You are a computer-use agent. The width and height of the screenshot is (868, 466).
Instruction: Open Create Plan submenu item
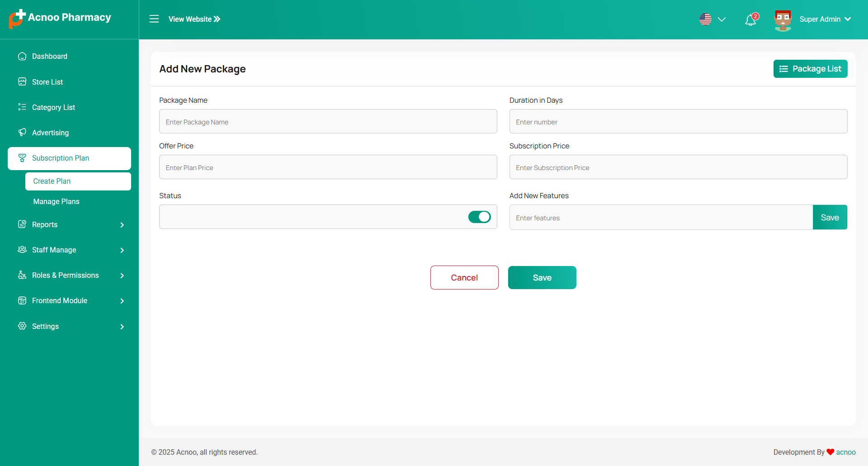[52, 181]
